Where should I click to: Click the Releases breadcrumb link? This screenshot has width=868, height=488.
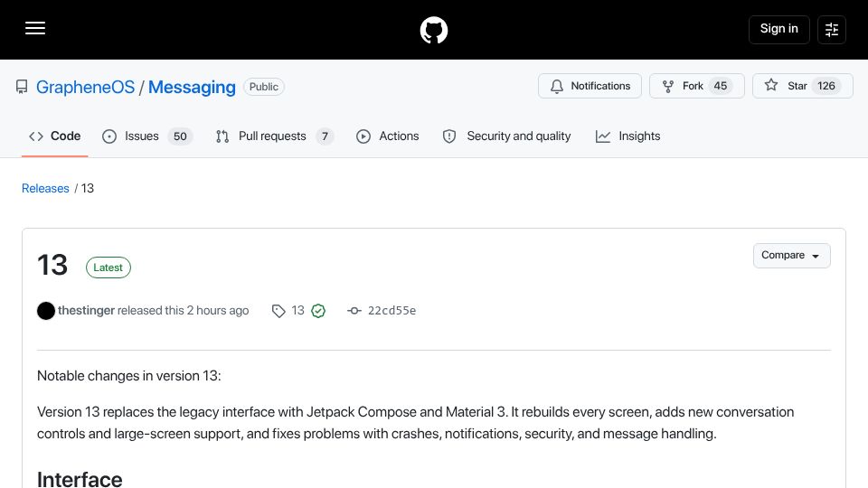pos(45,188)
